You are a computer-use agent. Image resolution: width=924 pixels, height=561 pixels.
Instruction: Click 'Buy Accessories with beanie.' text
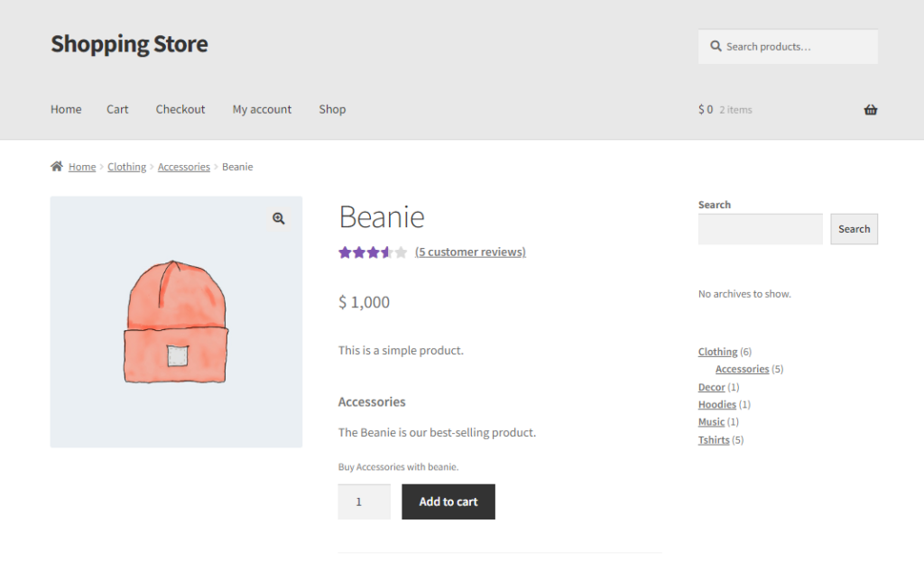coord(398,466)
